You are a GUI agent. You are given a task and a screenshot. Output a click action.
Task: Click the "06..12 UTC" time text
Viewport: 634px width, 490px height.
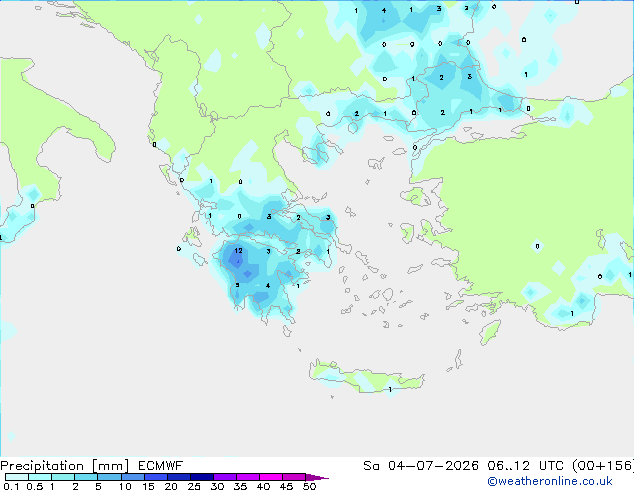pos(525,466)
